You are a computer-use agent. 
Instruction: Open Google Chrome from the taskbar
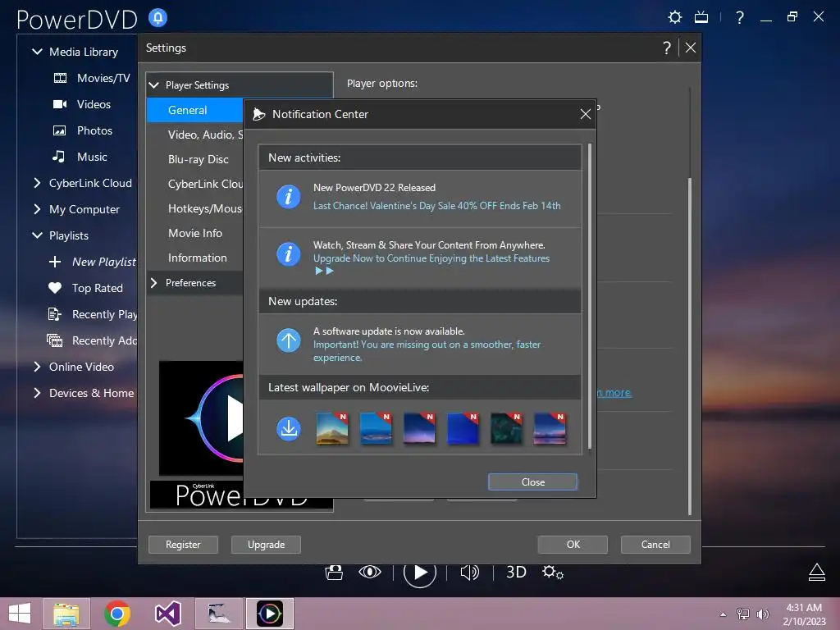[117, 614]
